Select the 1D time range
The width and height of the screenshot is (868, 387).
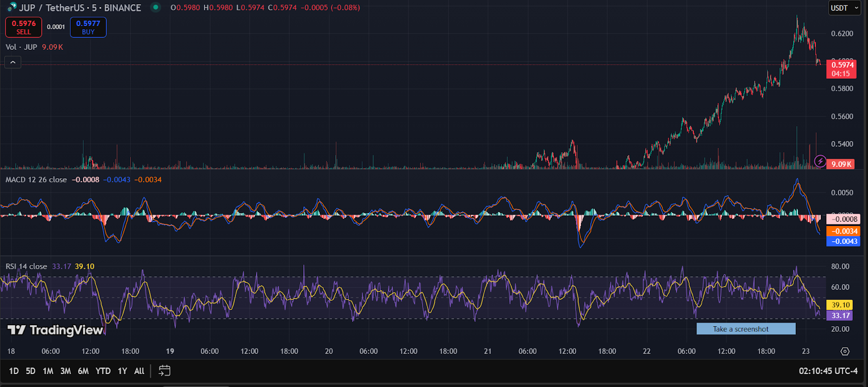tap(14, 371)
